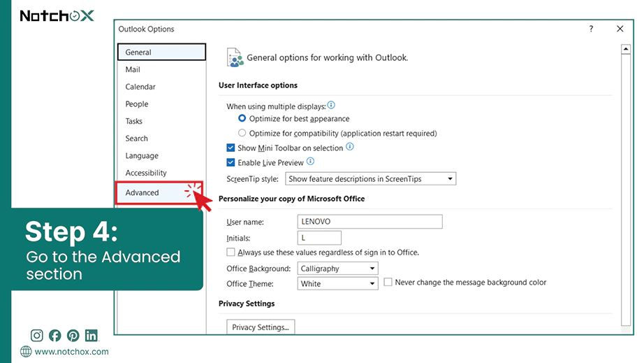Select the People category
Image resolution: width=644 pixels, height=363 pixels.
(161, 104)
